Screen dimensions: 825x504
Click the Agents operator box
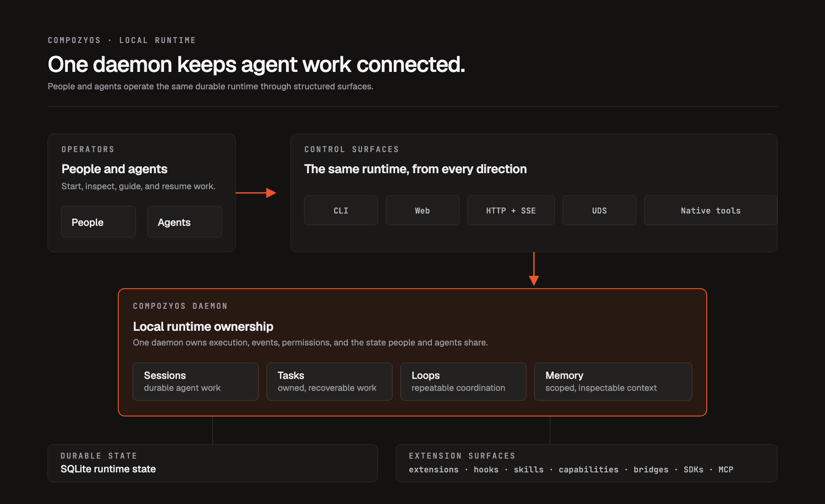pos(185,222)
